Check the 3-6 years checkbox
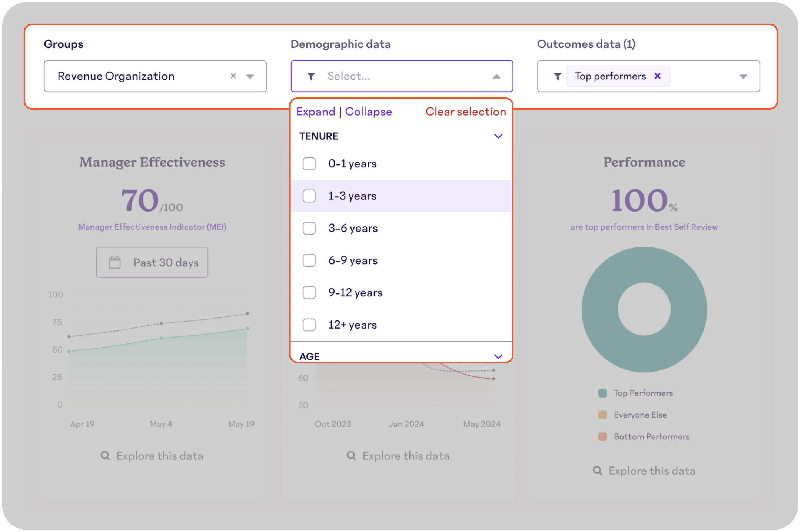The image size is (801, 532). pos(309,228)
